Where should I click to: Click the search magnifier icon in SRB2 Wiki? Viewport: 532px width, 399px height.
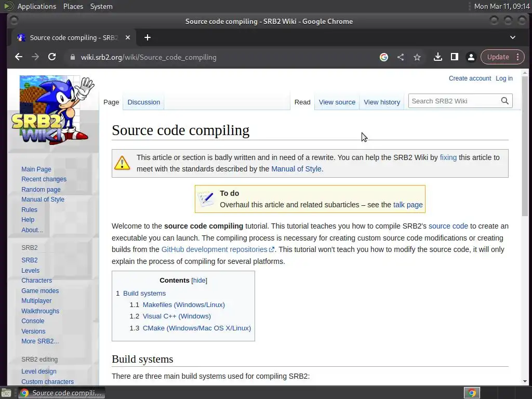pyautogui.click(x=505, y=101)
